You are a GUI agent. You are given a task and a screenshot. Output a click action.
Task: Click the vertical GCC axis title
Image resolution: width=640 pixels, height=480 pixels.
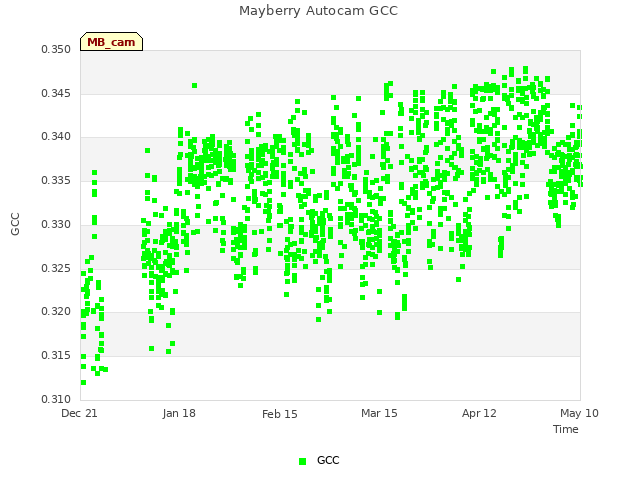click(15, 224)
